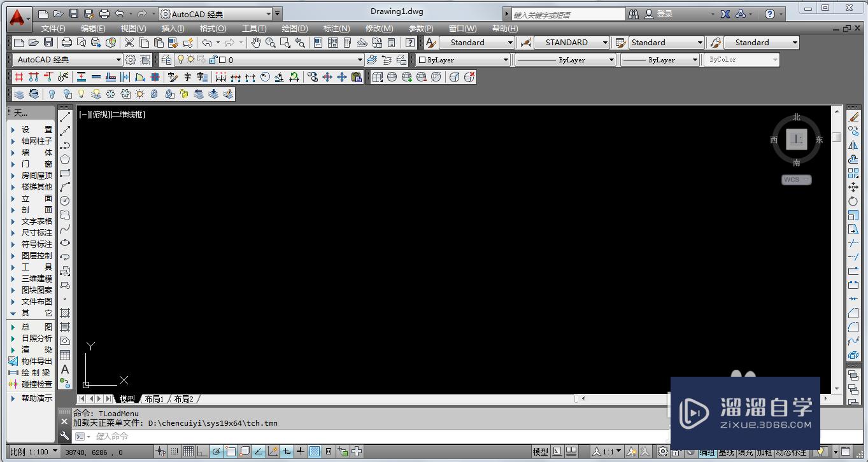Open the AutoCAD 经典 workspace dropdown in title bar
The image size is (868, 462).
click(x=216, y=14)
